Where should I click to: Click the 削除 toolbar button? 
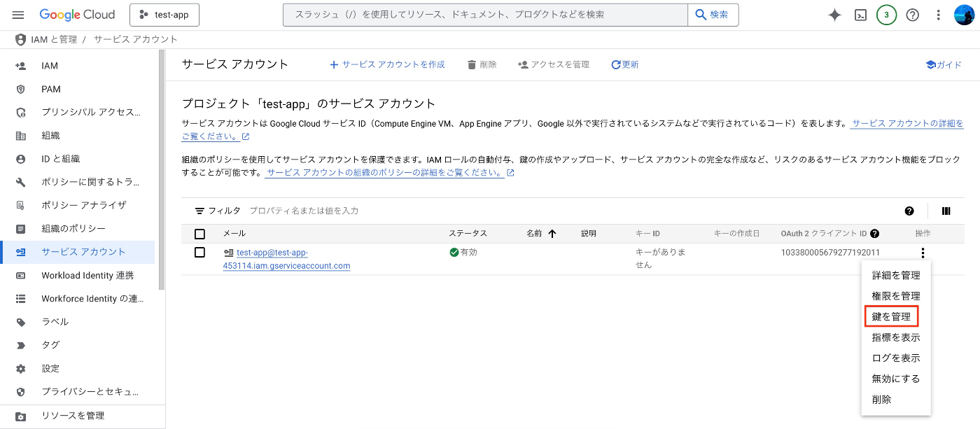pyautogui.click(x=482, y=64)
